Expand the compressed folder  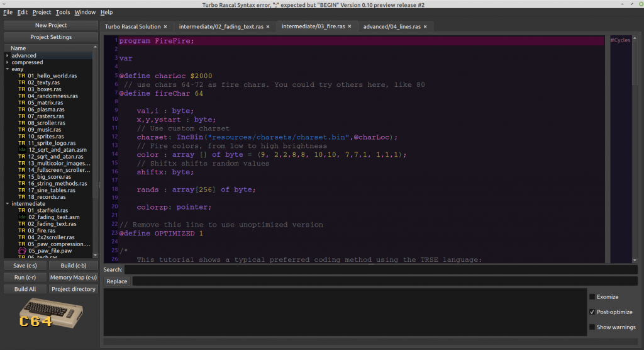(x=8, y=62)
